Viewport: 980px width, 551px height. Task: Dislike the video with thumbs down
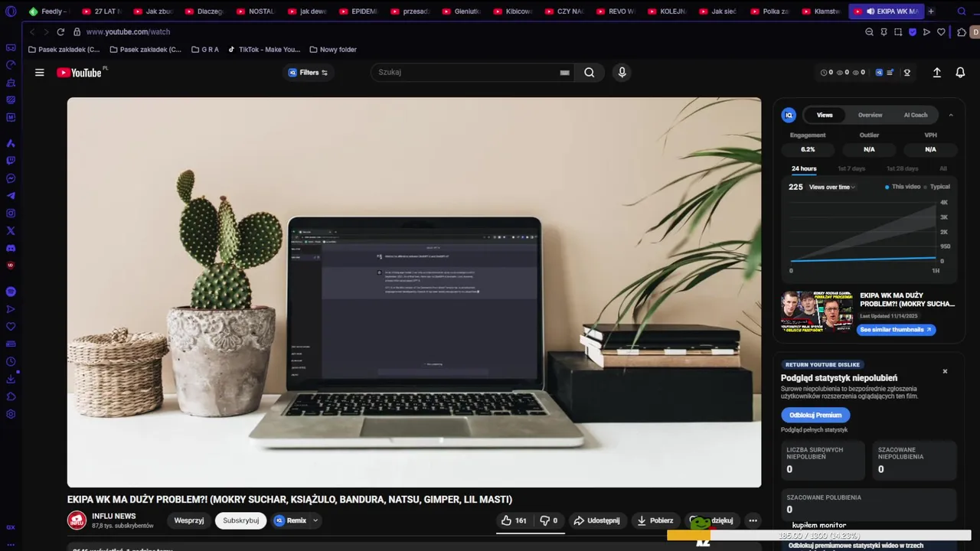548,520
